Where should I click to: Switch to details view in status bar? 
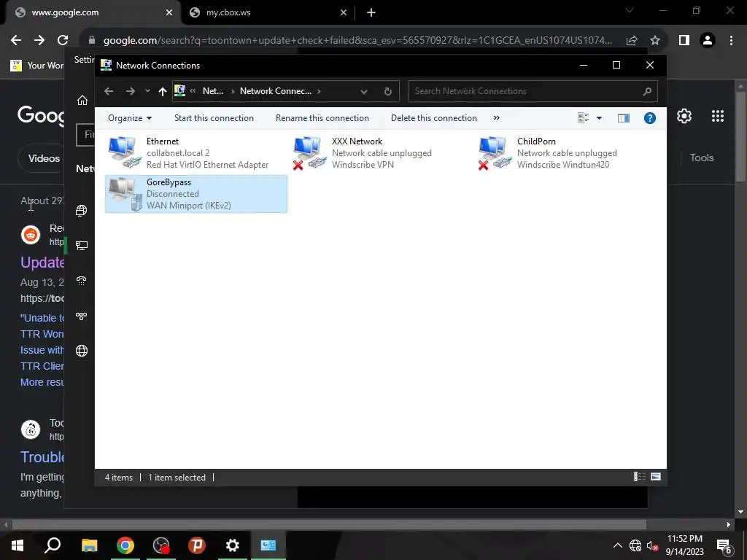point(639,477)
